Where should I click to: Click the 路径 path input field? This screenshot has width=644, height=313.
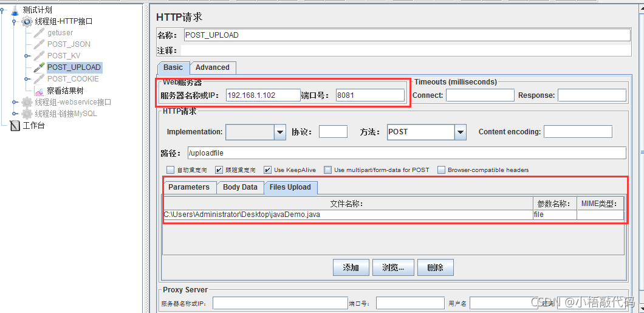[406, 153]
